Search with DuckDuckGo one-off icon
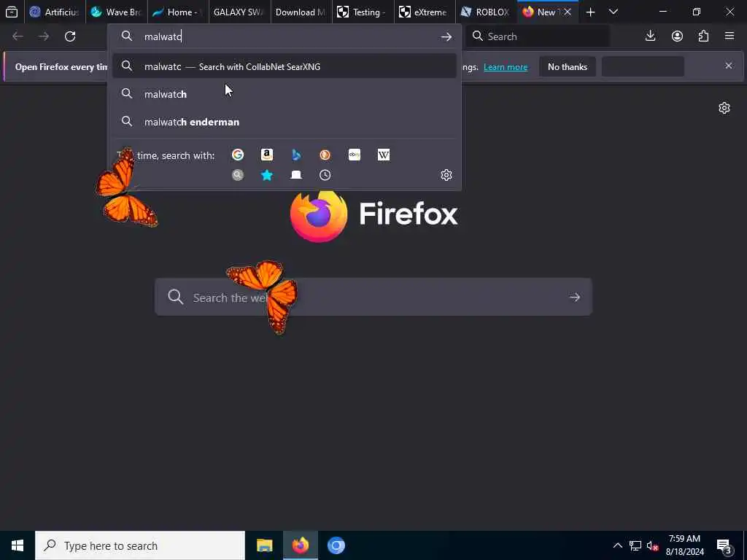This screenshot has height=560, width=747. point(325,155)
